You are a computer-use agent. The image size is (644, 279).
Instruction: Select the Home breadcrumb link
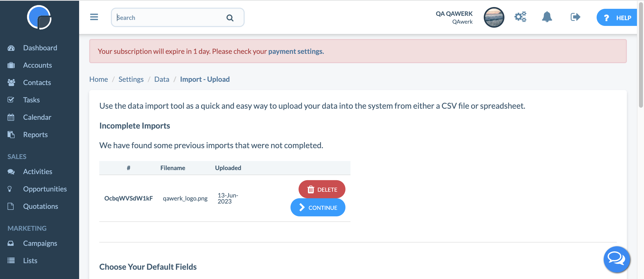pyautogui.click(x=99, y=79)
